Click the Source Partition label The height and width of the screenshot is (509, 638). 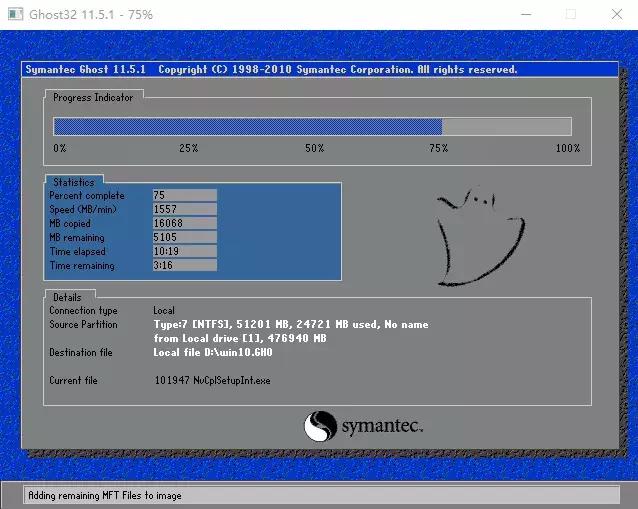tap(83, 324)
